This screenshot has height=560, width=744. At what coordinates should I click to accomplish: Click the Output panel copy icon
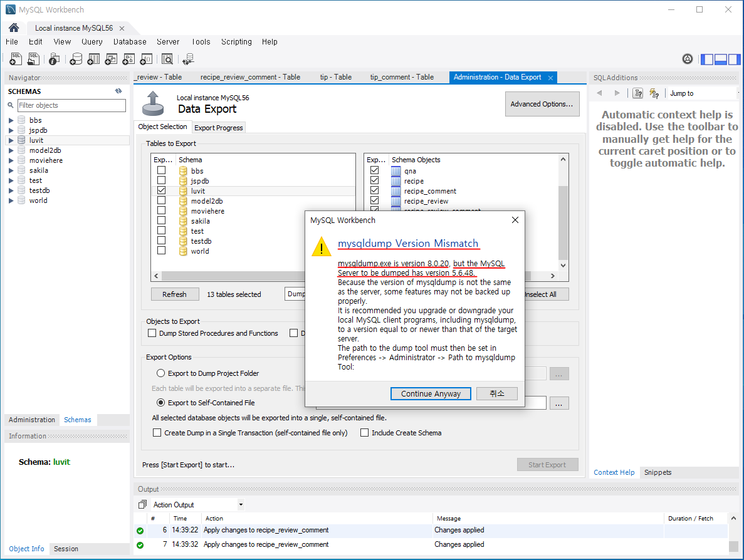tap(142, 504)
